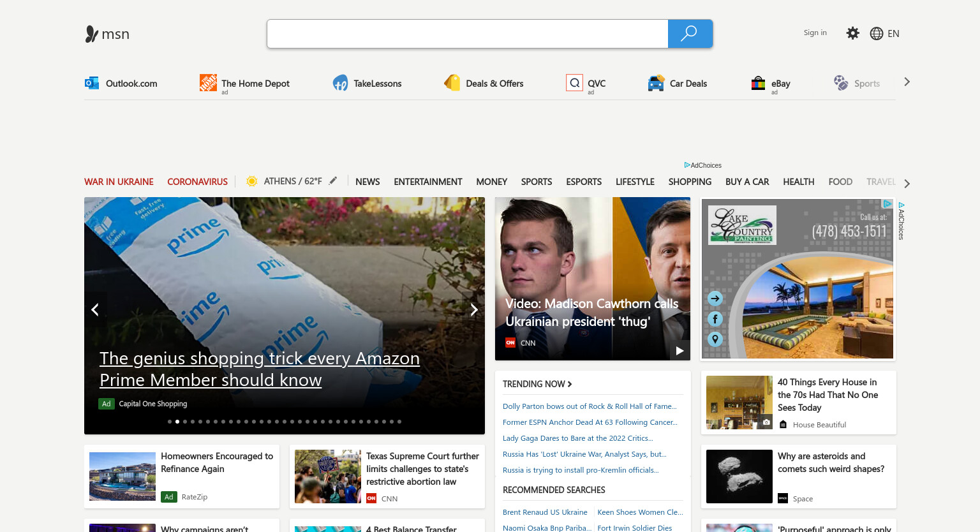Click CNN logo under Texas Supreme Court story
980x532 pixels.
(x=371, y=498)
